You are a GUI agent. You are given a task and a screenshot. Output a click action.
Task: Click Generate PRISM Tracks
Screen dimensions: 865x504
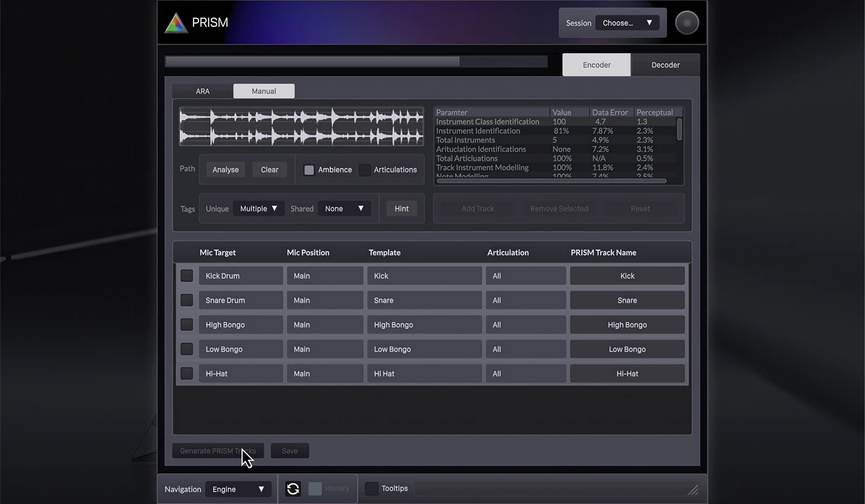[x=218, y=451]
